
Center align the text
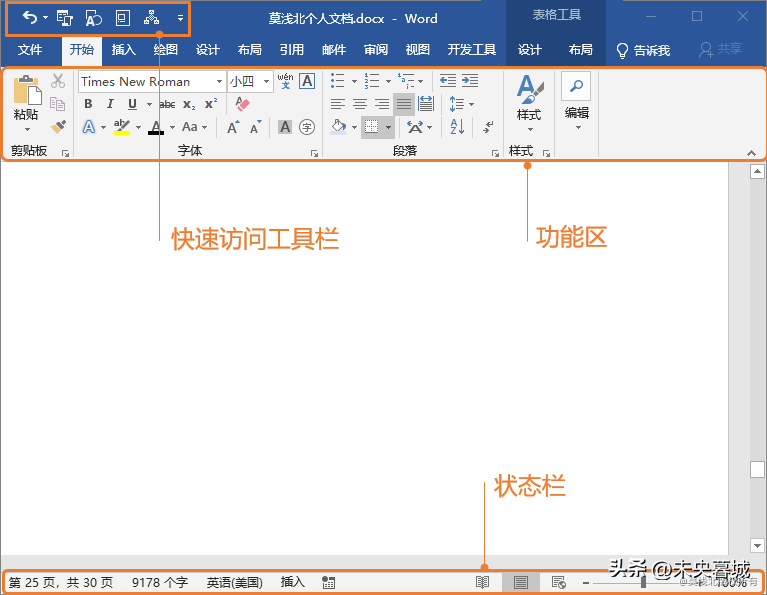(360, 104)
